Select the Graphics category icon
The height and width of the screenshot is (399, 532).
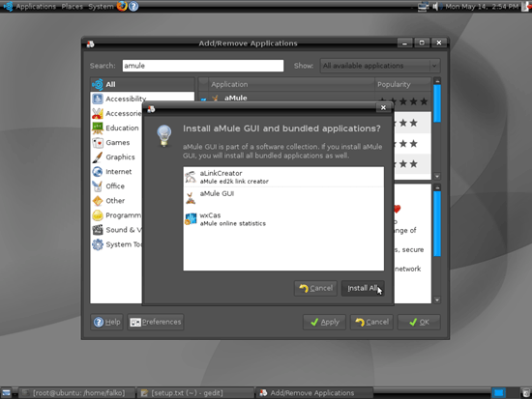98,157
